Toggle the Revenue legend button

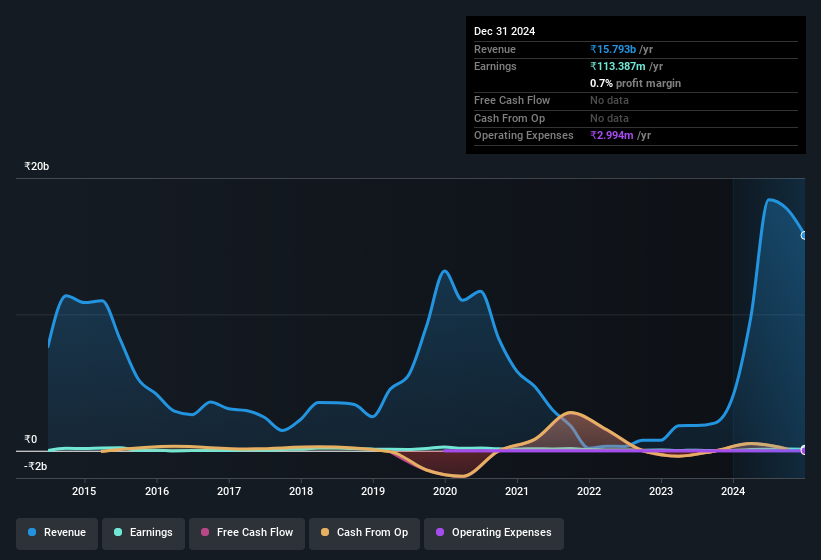(x=57, y=533)
